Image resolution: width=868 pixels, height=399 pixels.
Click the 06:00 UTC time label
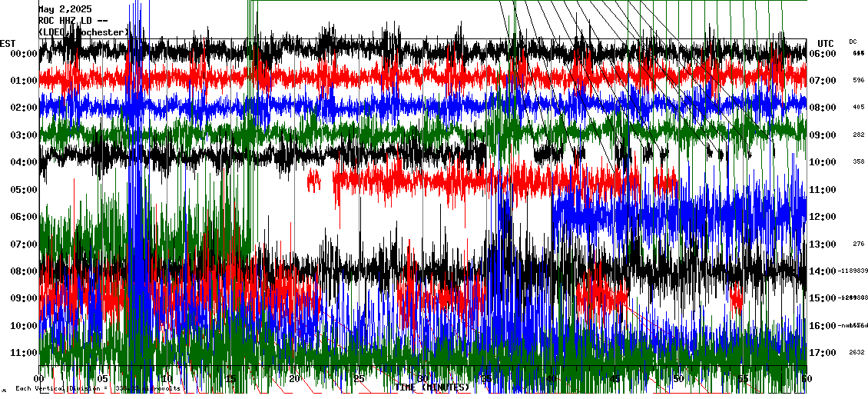[823, 54]
